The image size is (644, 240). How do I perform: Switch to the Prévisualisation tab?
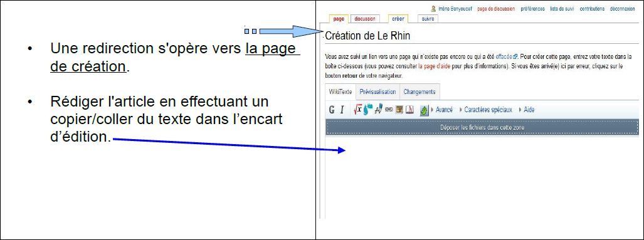[x=377, y=92]
